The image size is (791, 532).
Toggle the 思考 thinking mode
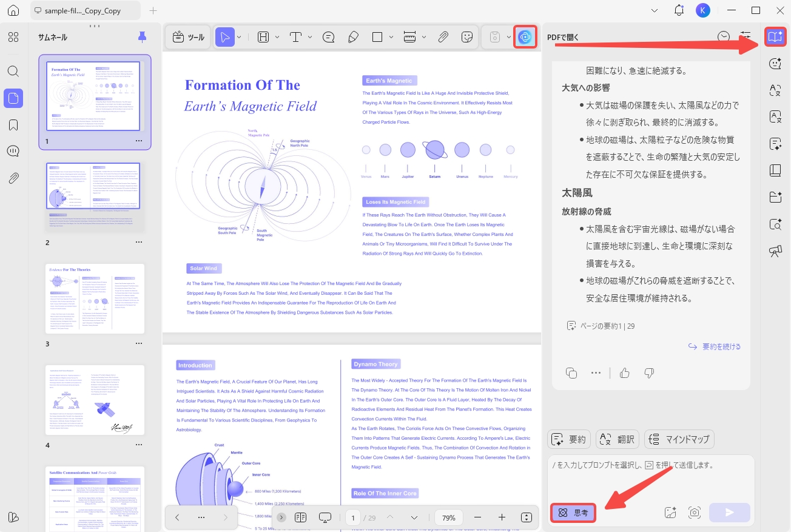coord(573,513)
